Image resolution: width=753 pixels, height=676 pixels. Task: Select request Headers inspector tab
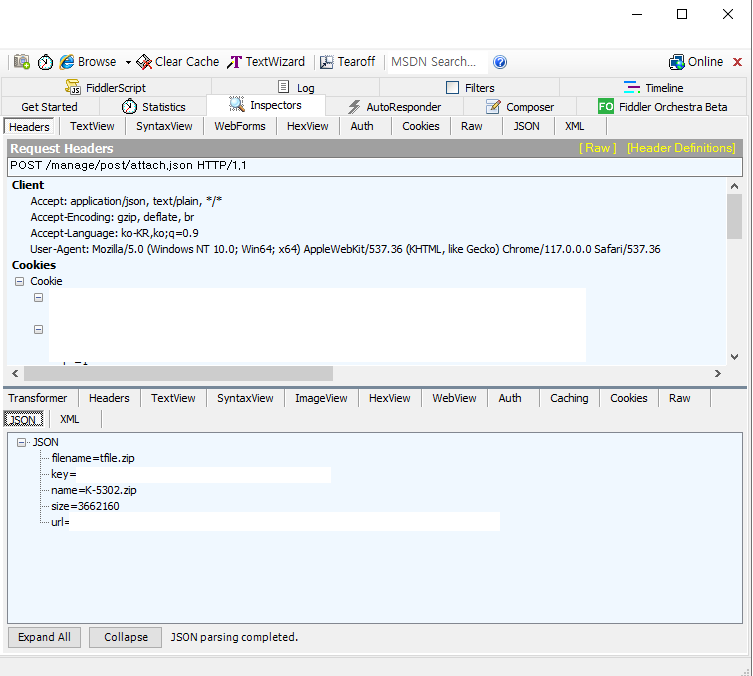(29, 127)
